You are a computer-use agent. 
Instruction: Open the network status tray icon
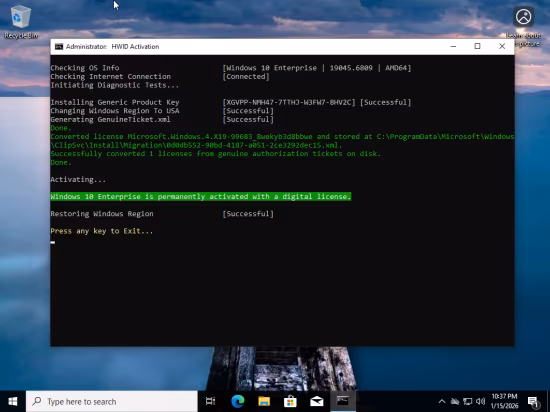click(468, 401)
